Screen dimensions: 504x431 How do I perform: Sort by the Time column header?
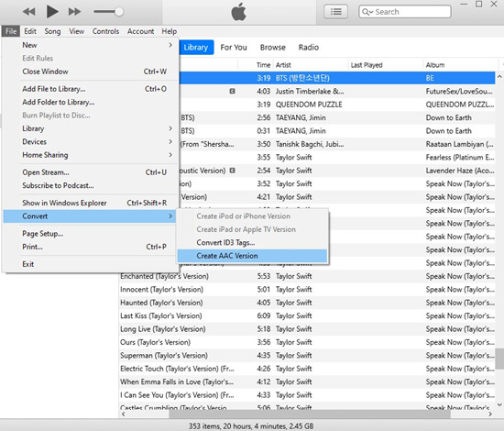263,65
